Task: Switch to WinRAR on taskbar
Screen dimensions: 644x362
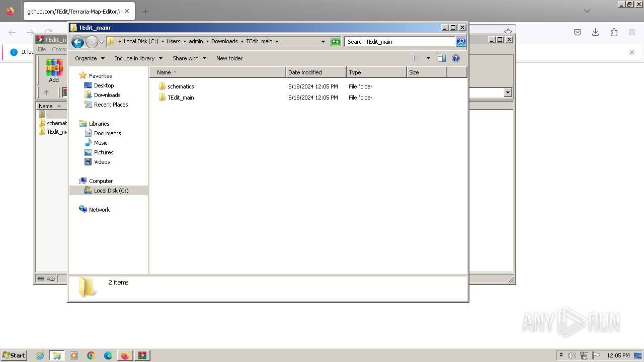Action: click(142, 355)
